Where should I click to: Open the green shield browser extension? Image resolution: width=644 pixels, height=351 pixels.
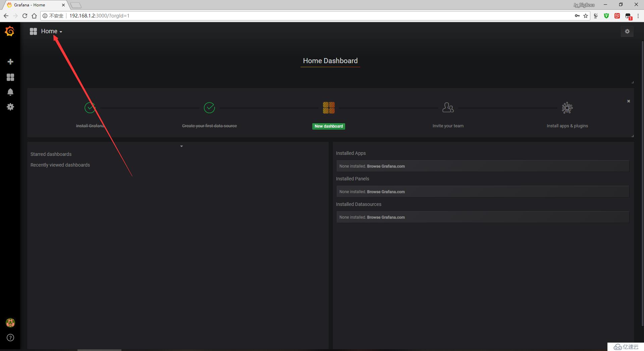pyautogui.click(x=606, y=16)
